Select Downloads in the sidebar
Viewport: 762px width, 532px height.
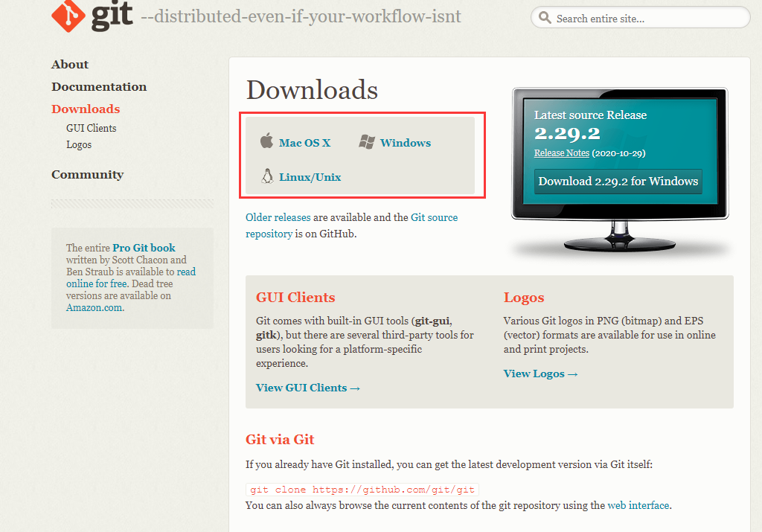(86, 109)
